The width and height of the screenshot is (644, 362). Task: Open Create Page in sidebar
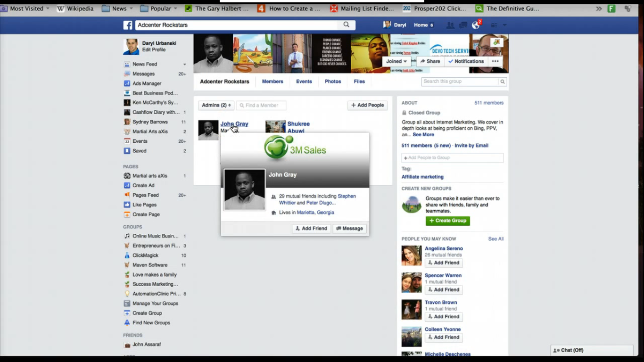146,214
